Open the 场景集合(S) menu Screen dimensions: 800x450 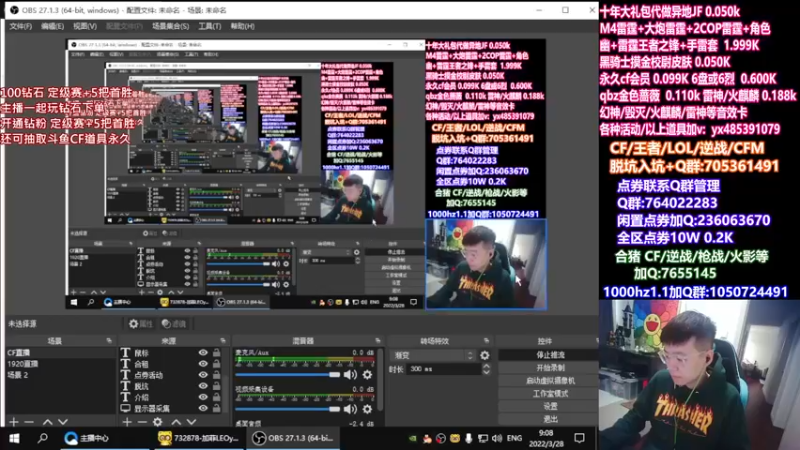coord(170,26)
